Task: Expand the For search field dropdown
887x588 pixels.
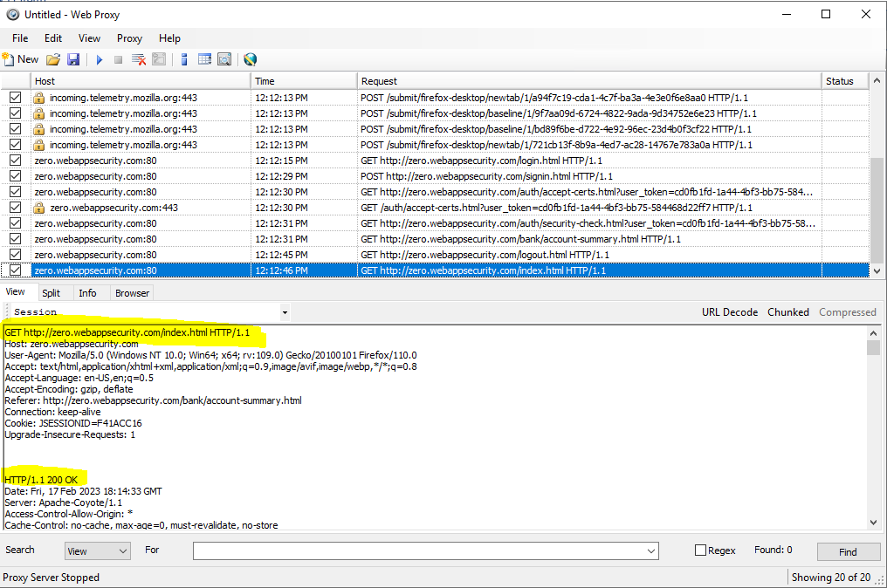Action: tap(650, 550)
